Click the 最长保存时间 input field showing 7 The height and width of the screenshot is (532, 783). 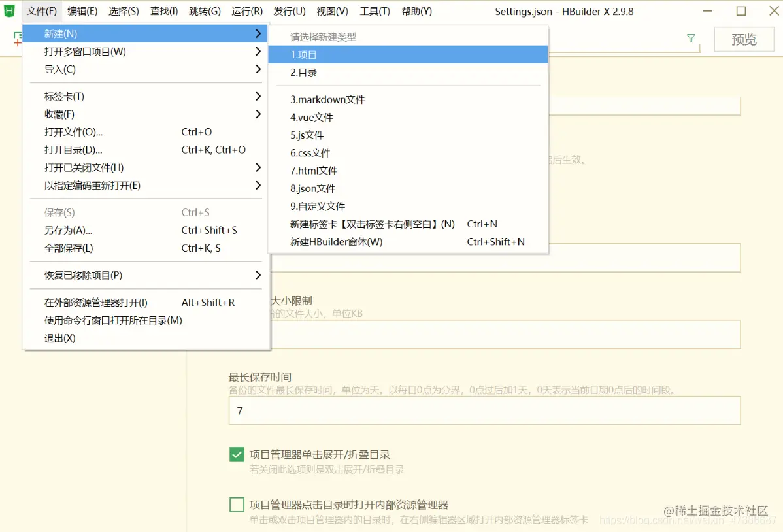point(484,410)
